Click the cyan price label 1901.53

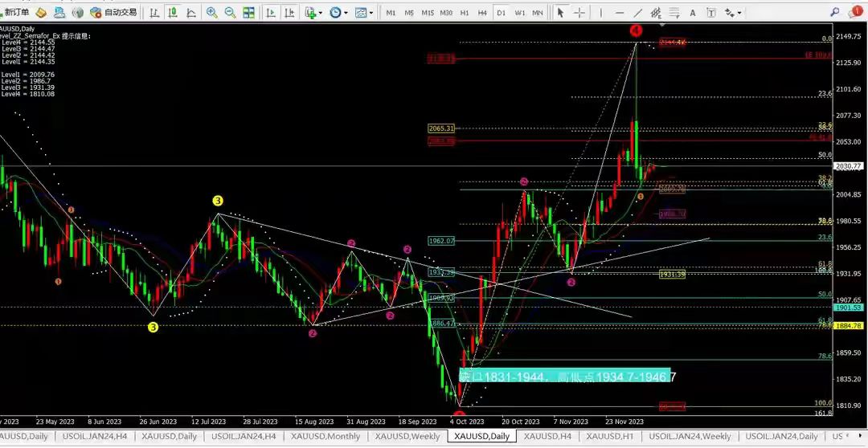click(848, 307)
